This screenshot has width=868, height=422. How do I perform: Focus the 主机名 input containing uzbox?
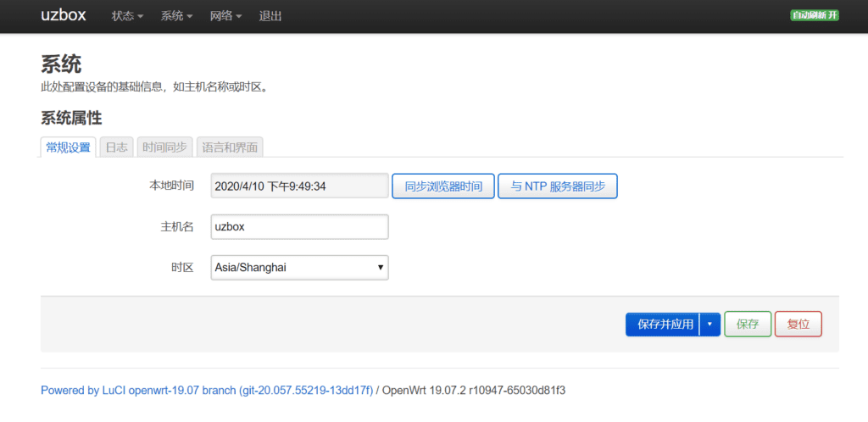point(299,227)
